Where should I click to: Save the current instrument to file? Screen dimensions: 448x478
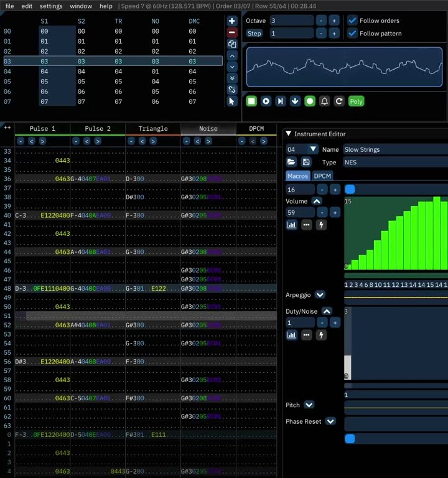[x=306, y=162]
